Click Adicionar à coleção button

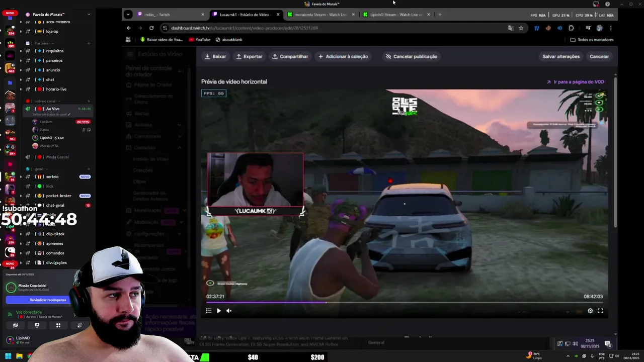[343, 56]
